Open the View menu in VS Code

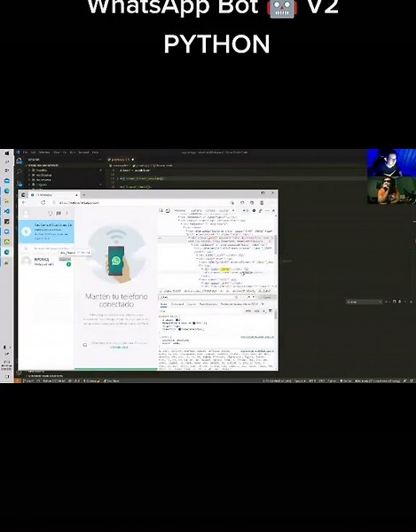tap(57, 153)
